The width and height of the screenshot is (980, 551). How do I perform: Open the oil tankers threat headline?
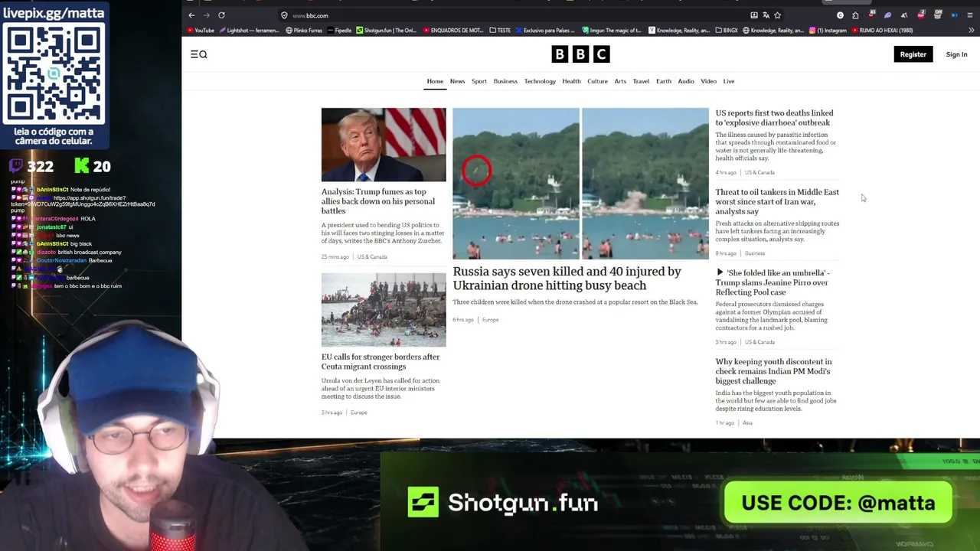tap(777, 202)
